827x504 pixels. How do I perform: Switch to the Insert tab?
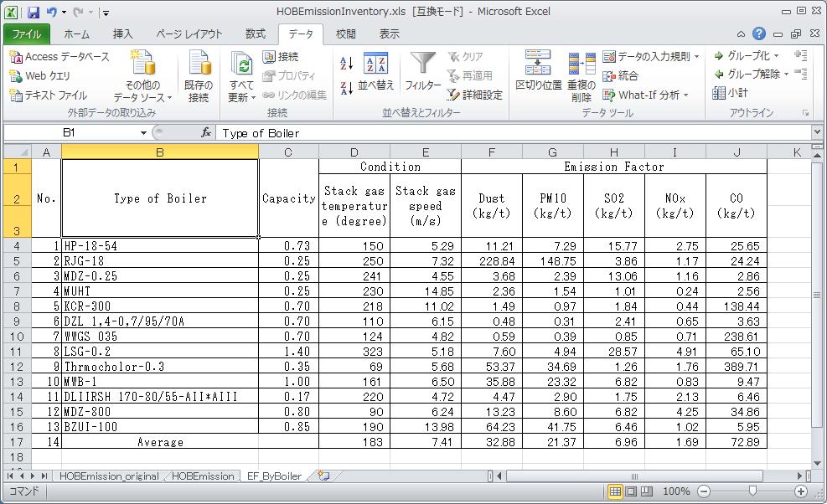point(122,34)
